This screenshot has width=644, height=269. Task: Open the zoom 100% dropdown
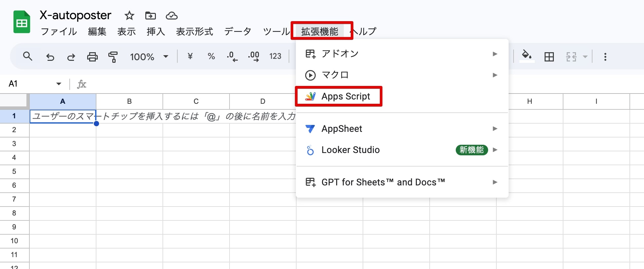(x=149, y=57)
